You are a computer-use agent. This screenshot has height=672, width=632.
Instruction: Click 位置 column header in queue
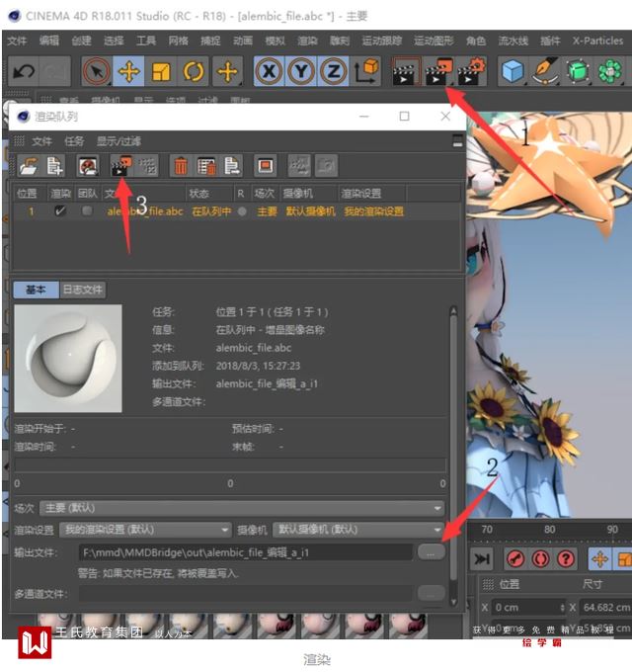27,194
